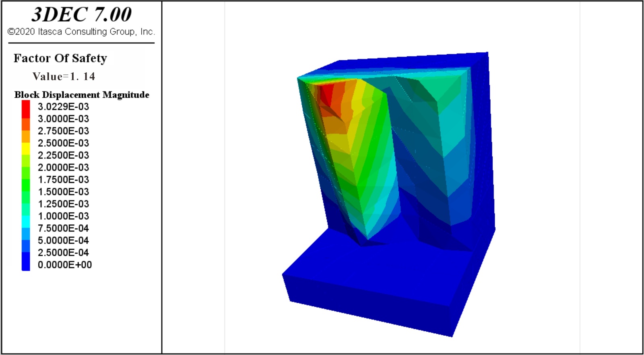This screenshot has width=644, height=355.
Task: Open the Itasca Consulting Group copyright text
Action: coord(81,32)
